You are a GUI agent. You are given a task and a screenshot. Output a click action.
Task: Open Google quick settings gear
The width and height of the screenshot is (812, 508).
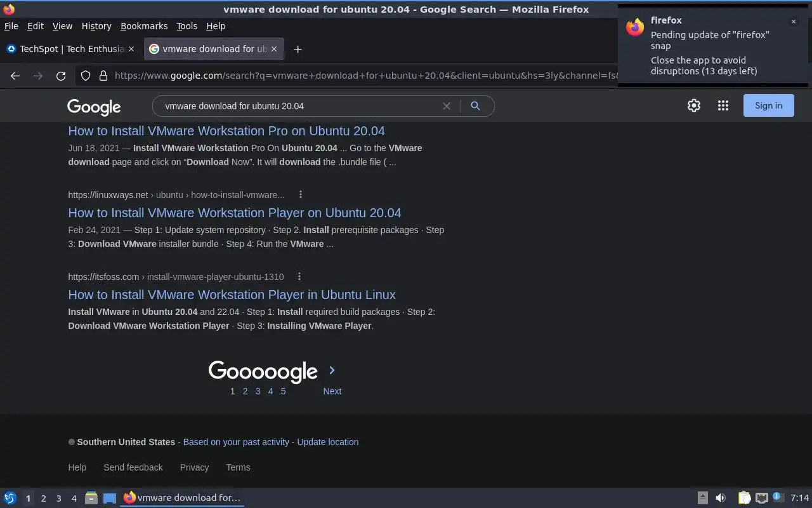point(694,106)
